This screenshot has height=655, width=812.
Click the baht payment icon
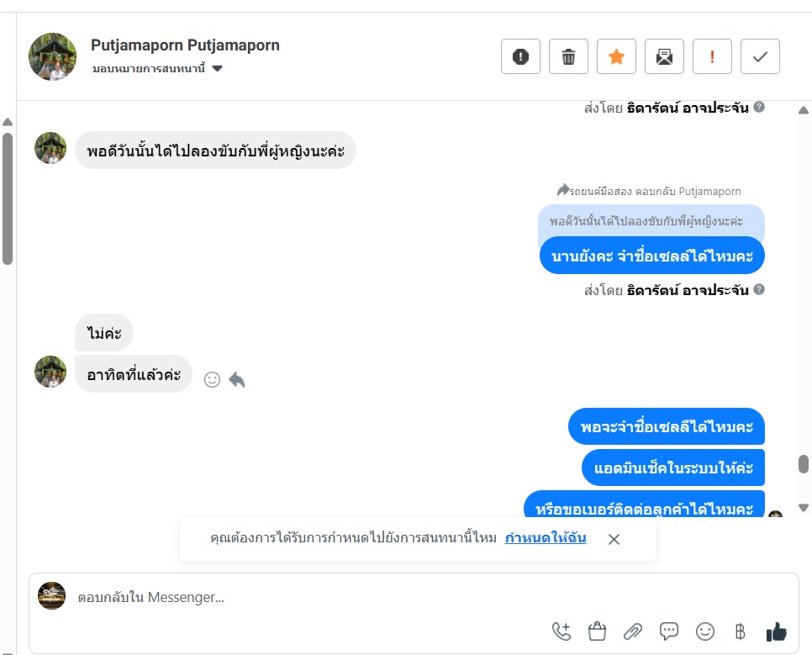point(740,631)
